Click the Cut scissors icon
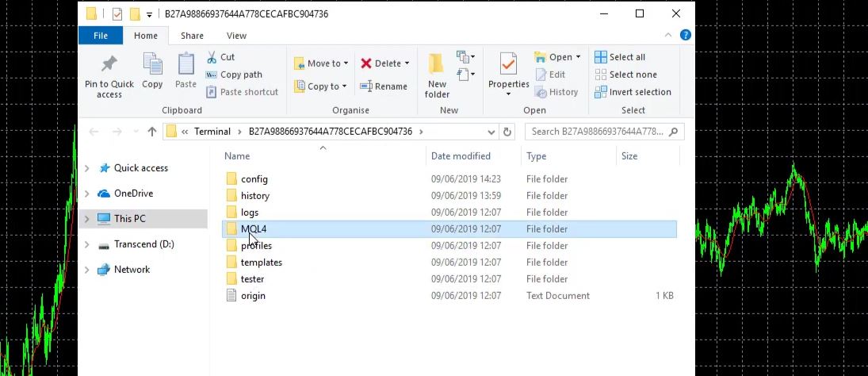 (x=212, y=57)
